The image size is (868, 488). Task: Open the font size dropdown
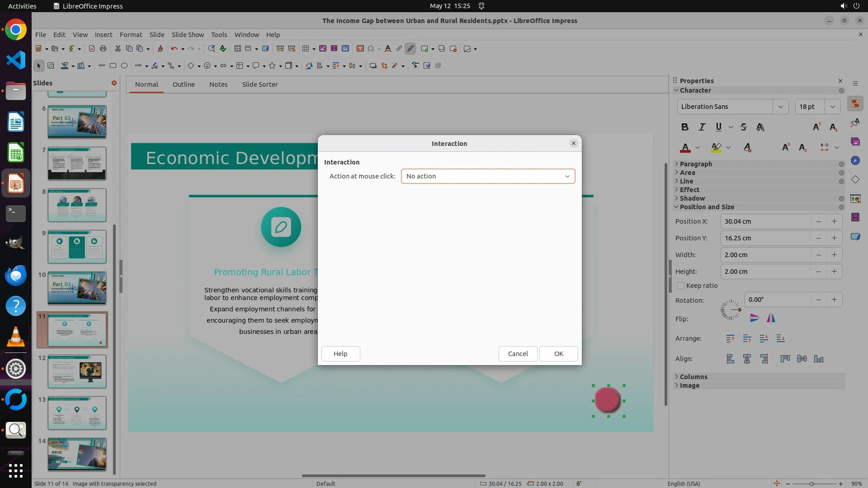833,107
